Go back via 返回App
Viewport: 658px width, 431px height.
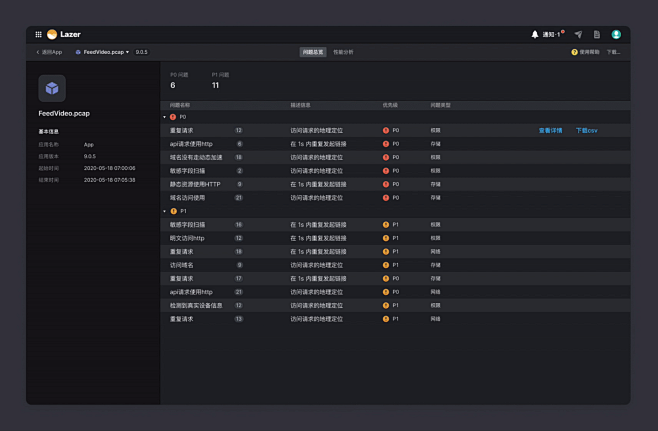[x=49, y=51]
